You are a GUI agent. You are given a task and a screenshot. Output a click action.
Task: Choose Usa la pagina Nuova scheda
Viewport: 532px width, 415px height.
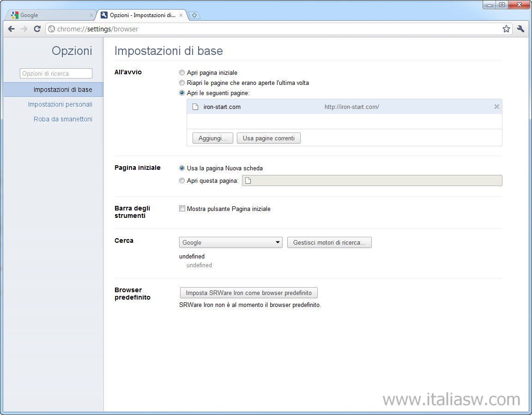coord(182,168)
